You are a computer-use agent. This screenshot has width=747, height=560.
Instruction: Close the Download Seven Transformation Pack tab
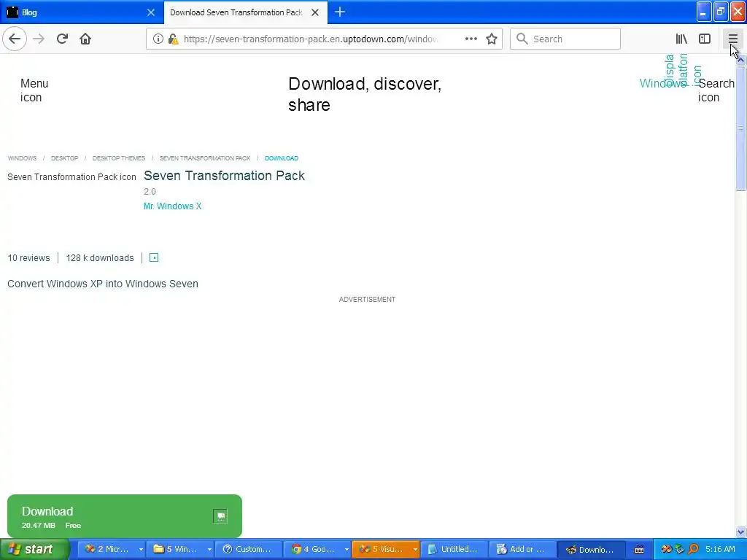click(x=315, y=12)
